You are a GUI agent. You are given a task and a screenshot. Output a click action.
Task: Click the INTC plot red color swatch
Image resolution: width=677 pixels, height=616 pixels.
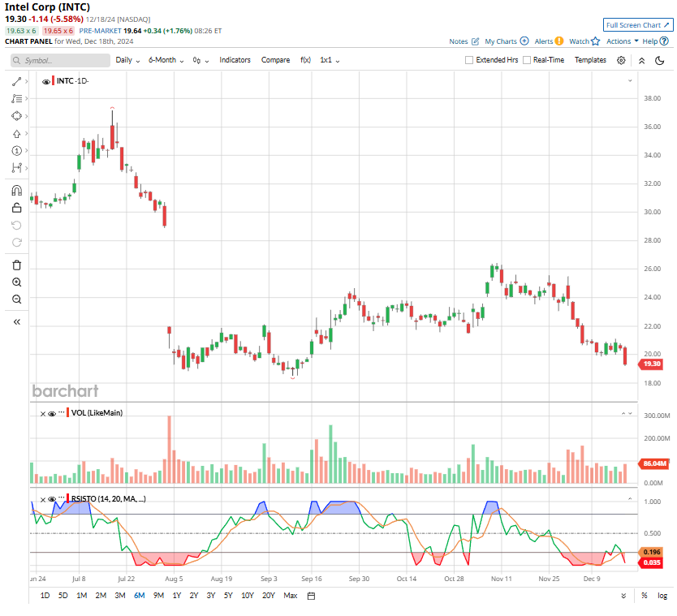(53, 80)
